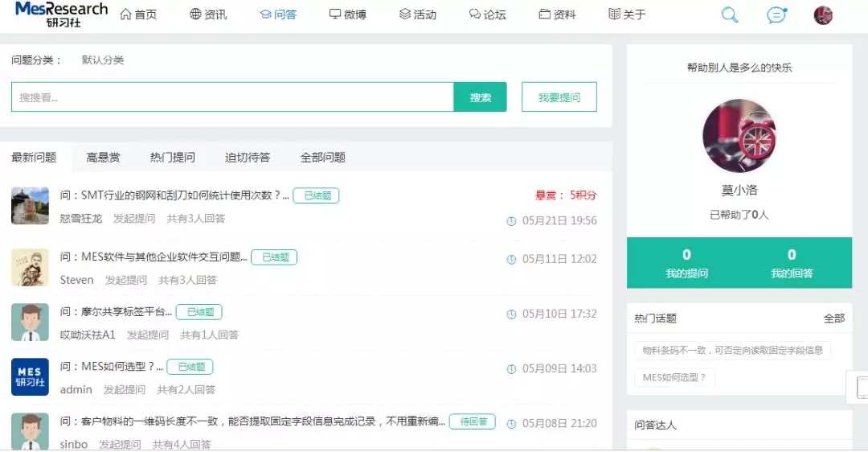Open the 活动 activities menu

tap(417, 14)
